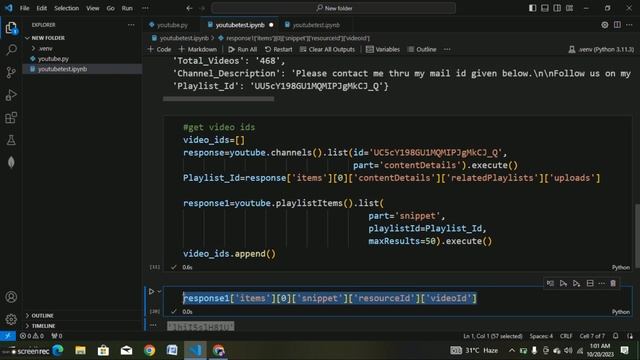Screen dimensions: 640x360
Task: Open the Selection menu
Action: click(x=67, y=8)
